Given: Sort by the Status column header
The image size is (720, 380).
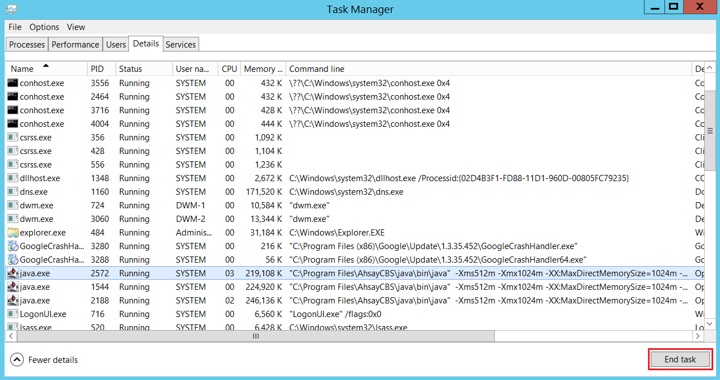Looking at the screenshot, I should pyautogui.click(x=144, y=69).
